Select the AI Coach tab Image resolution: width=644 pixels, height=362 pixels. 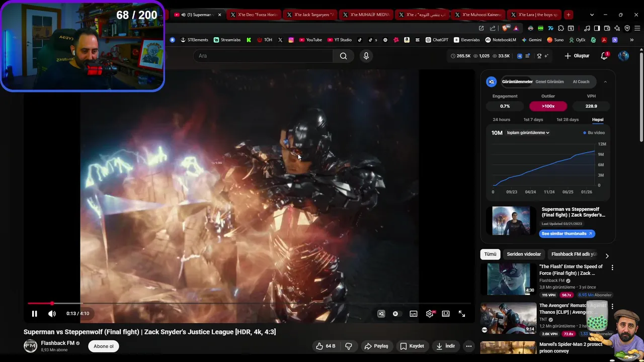[581, 81]
